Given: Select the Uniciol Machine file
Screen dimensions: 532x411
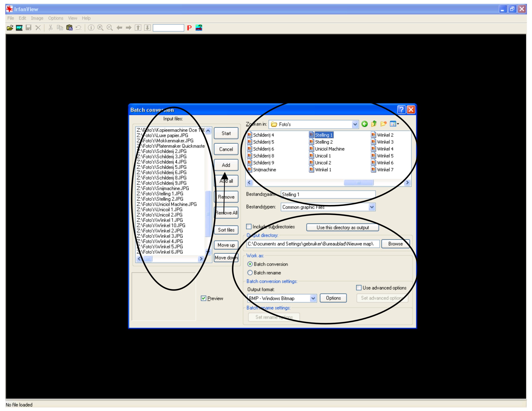Looking at the screenshot, I should 327,149.
